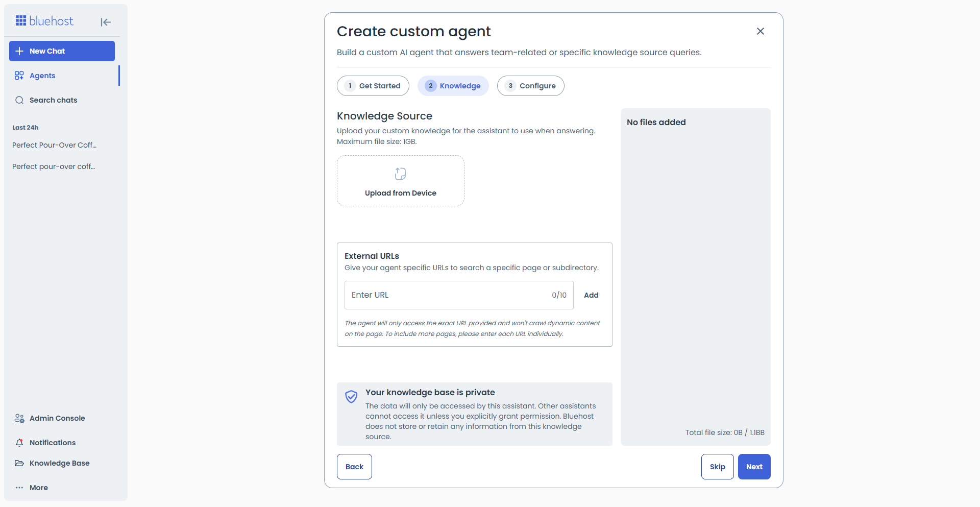Viewport: 980px width, 507px height.
Task: Click the 'Knowledge Source' heading
Action: point(384,116)
